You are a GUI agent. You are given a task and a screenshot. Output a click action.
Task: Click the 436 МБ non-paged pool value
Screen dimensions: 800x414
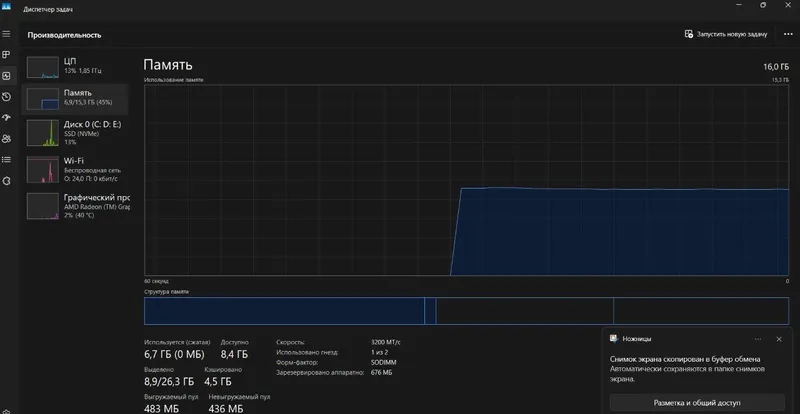pyautogui.click(x=226, y=409)
